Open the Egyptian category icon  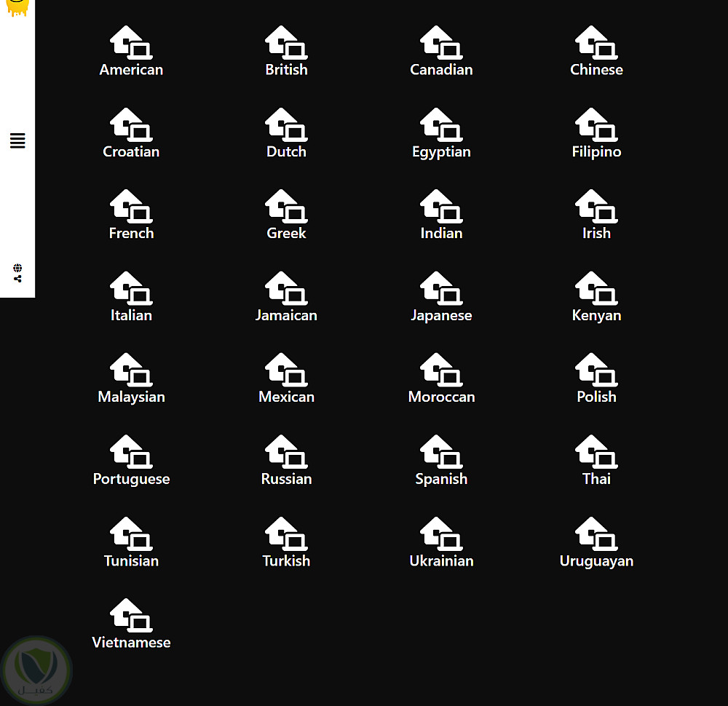(x=442, y=125)
